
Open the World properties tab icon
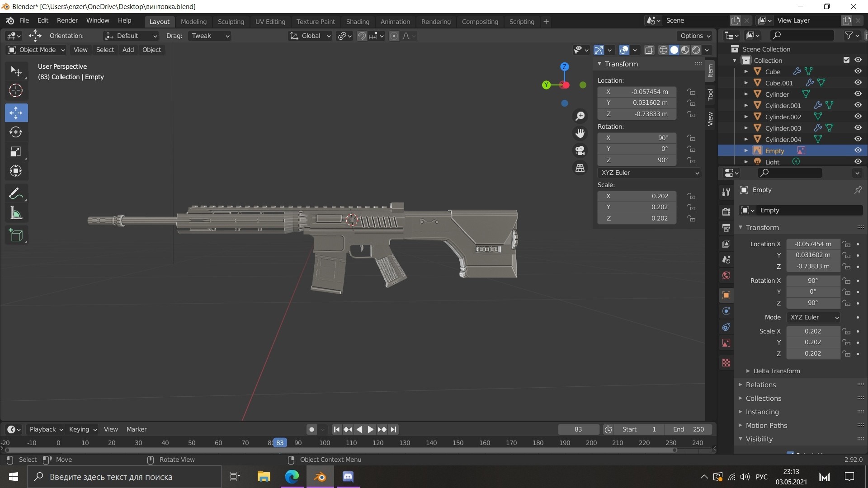(x=726, y=275)
